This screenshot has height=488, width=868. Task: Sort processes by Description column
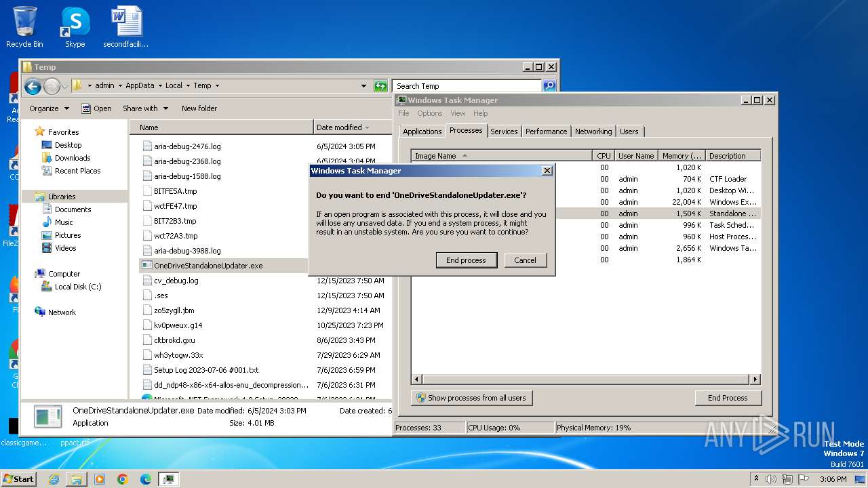pos(733,156)
